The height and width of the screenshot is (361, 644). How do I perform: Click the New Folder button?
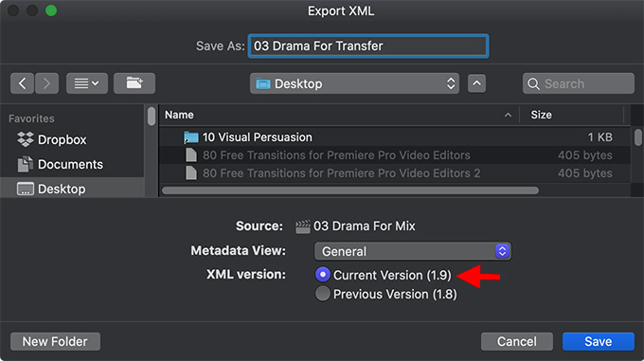(x=55, y=341)
